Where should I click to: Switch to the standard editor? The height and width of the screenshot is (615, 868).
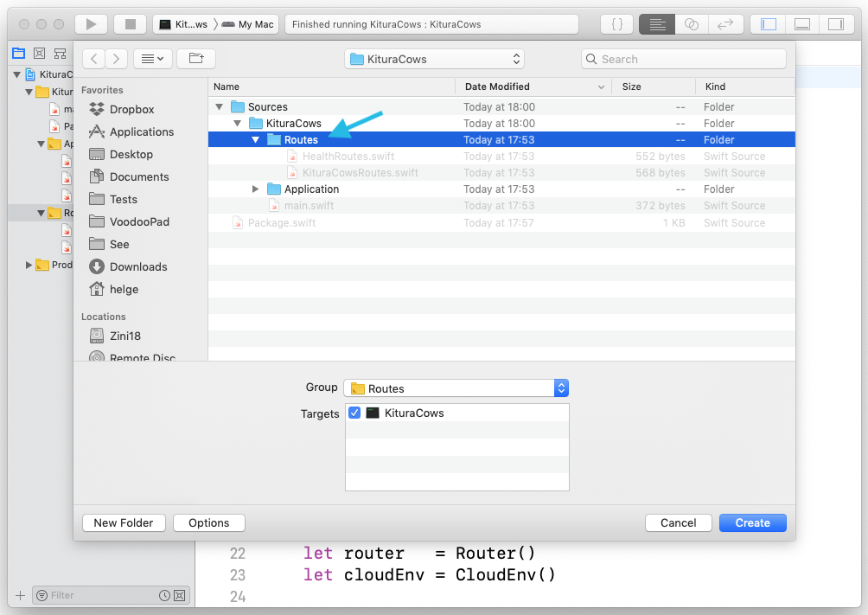click(x=657, y=24)
